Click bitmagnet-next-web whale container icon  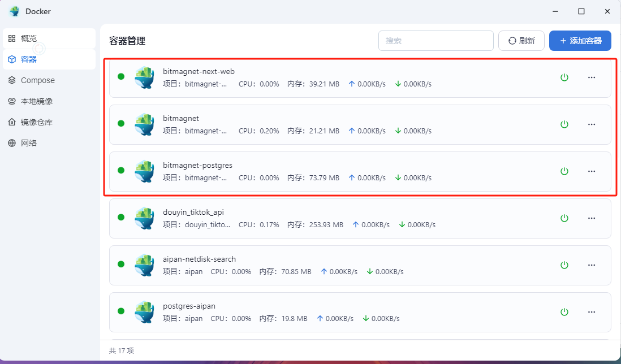pyautogui.click(x=144, y=77)
